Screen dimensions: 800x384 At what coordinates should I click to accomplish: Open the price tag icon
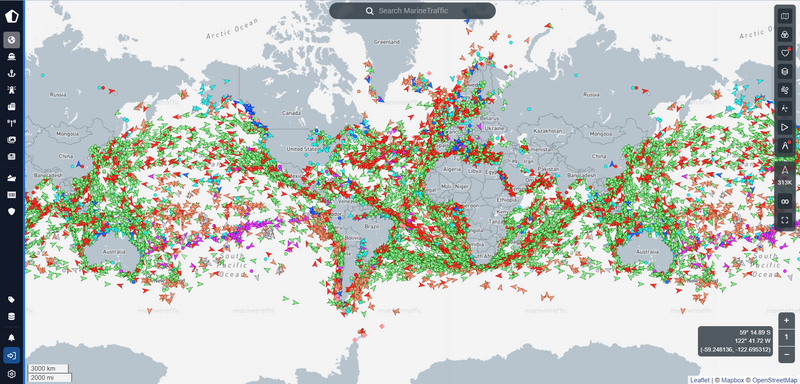click(12, 299)
